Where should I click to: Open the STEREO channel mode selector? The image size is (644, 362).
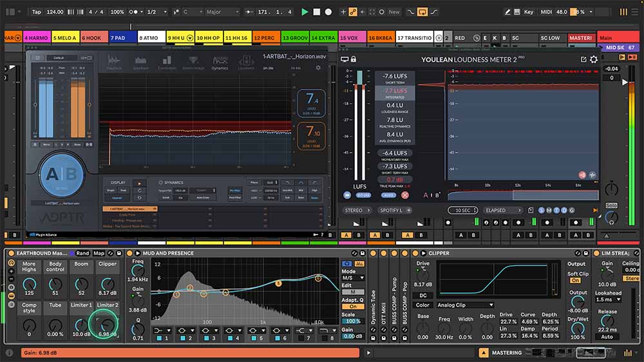click(357, 211)
